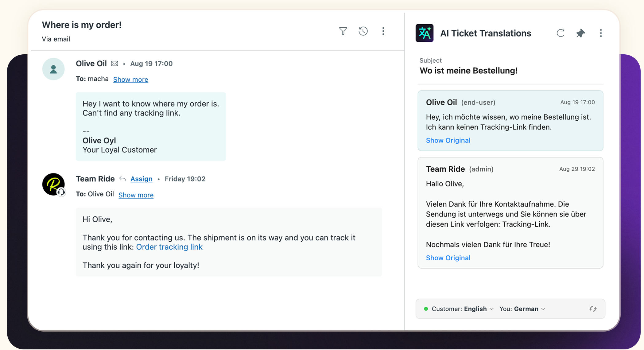The height and width of the screenshot is (350, 644).
Task: Open the ticket options kebab menu
Action: 383,31
